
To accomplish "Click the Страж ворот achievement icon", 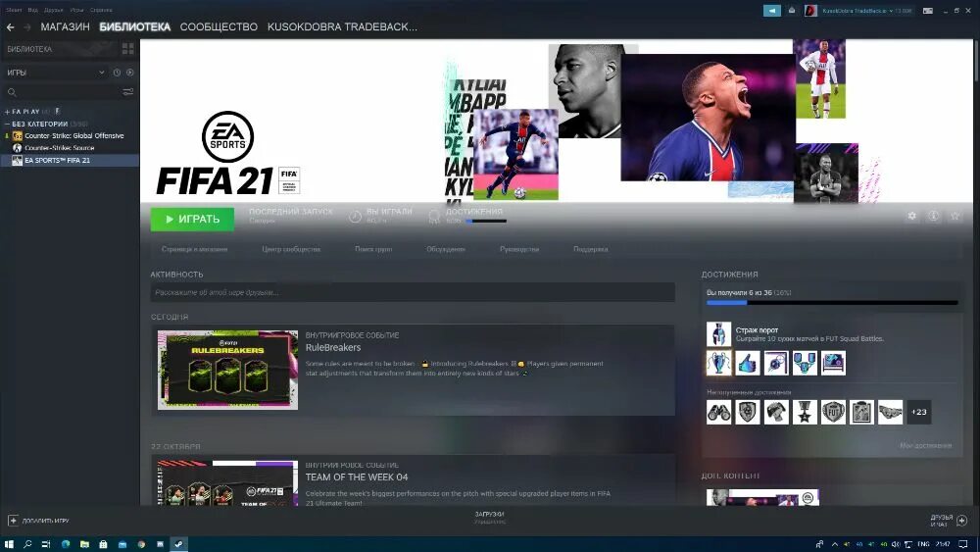I will (718, 333).
